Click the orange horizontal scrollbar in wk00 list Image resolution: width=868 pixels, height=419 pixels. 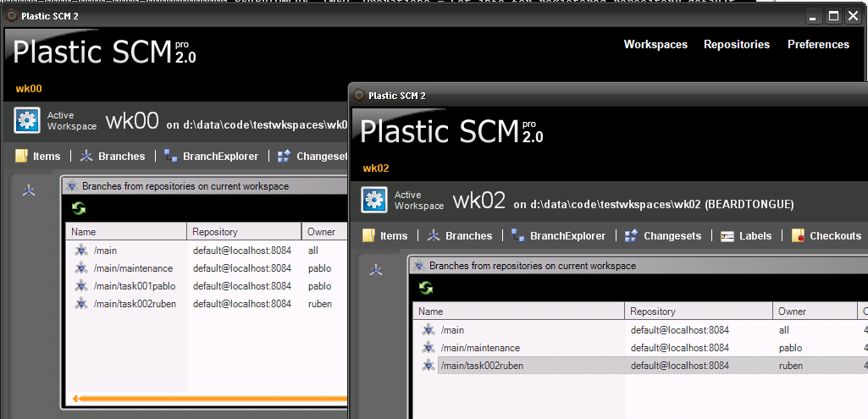click(209, 397)
